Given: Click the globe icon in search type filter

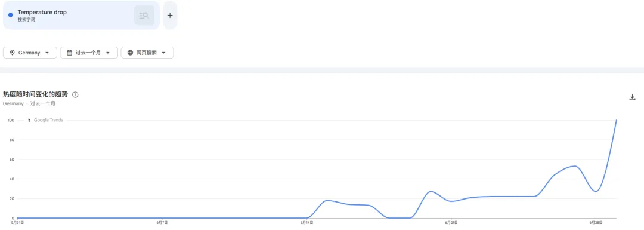Looking at the screenshot, I should pos(130,53).
